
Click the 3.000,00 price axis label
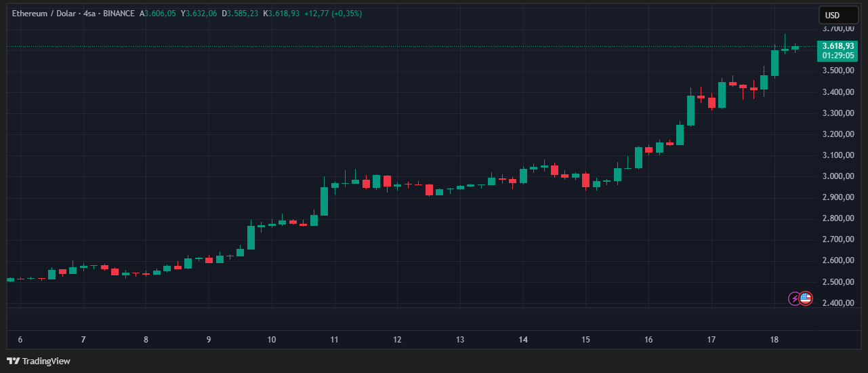click(x=838, y=176)
